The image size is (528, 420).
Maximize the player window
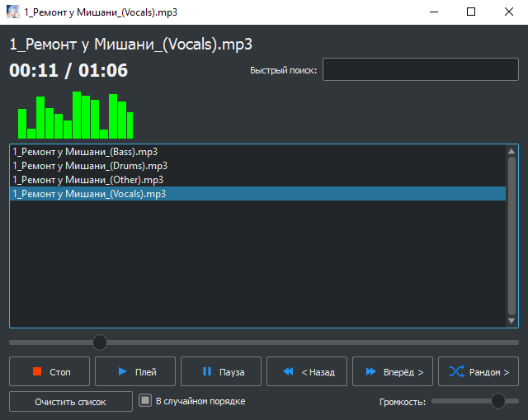pyautogui.click(x=471, y=12)
